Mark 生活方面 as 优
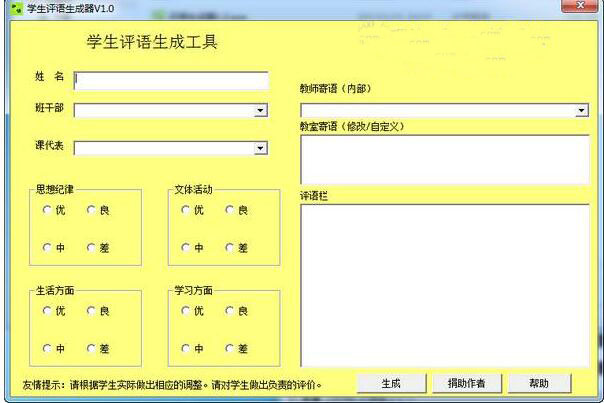Screen dimensions: 604x403 click(47, 311)
